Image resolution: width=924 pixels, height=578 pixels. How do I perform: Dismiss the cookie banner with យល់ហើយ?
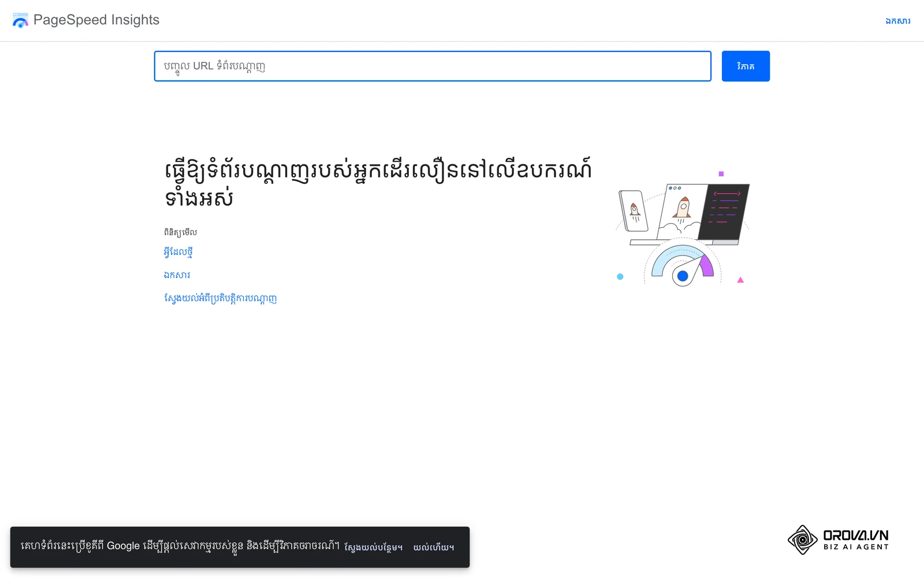point(434,547)
